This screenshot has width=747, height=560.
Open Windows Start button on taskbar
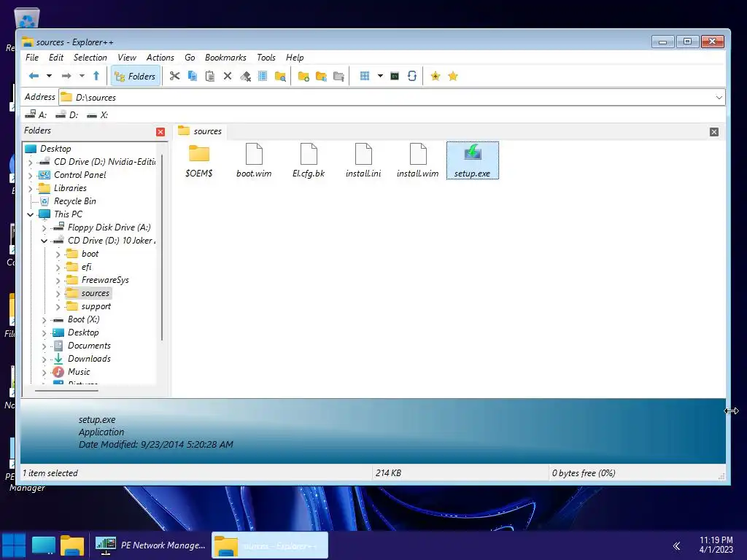[x=14, y=545]
